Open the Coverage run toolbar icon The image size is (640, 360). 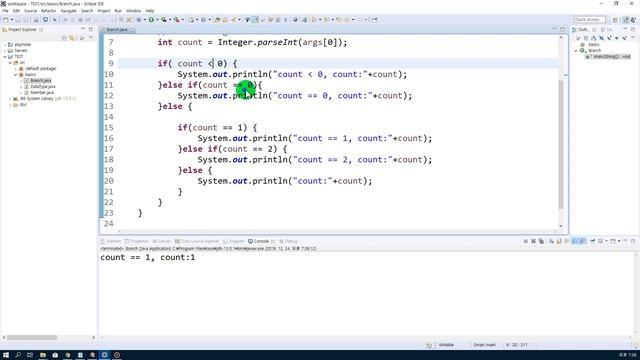pyautogui.click(x=164, y=20)
